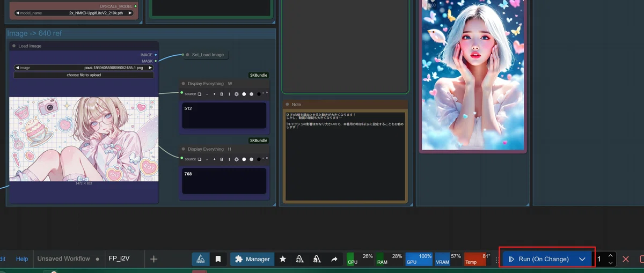Toggle bold in Display Everything H

click(222, 159)
